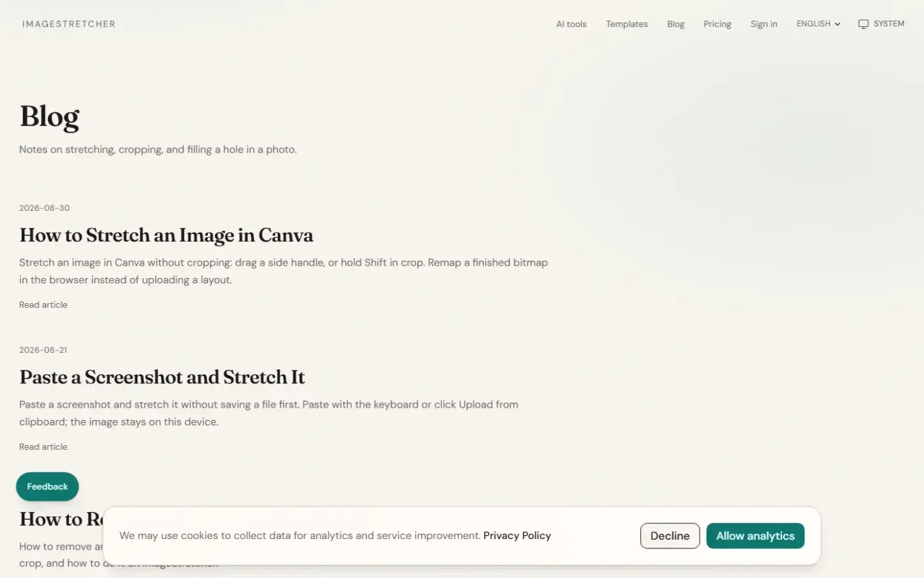Click the monitor icon beside SYSTEM
The height and width of the screenshot is (578, 924).
863,24
